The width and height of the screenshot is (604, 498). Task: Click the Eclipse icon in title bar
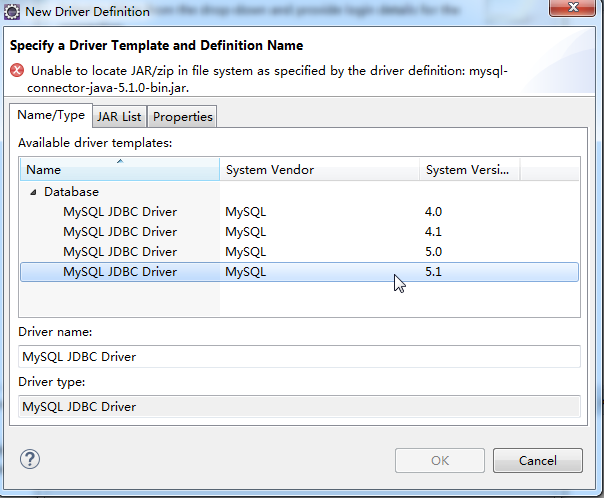[x=12, y=12]
